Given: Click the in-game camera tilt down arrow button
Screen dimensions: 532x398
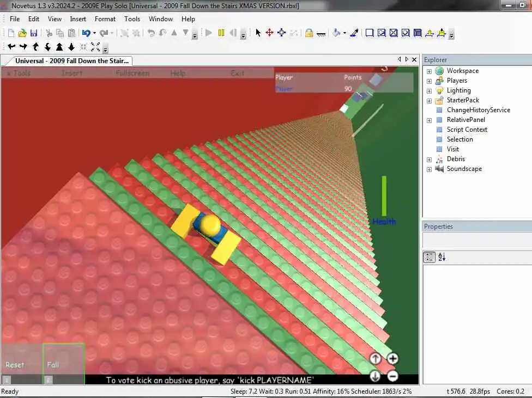Looking at the screenshot, I should click(375, 376).
